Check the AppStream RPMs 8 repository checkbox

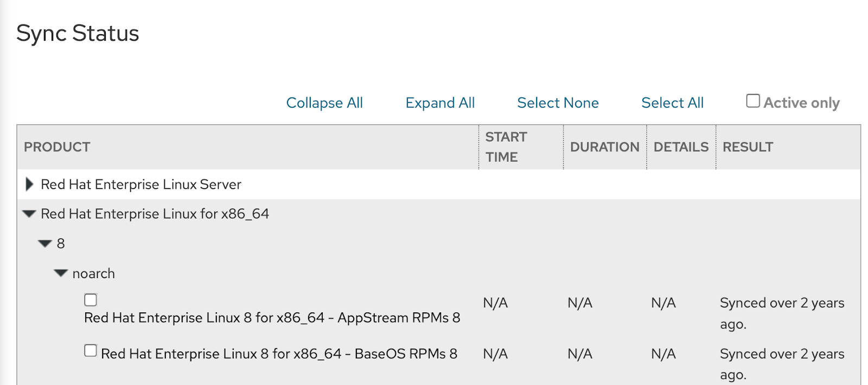click(x=91, y=300)
